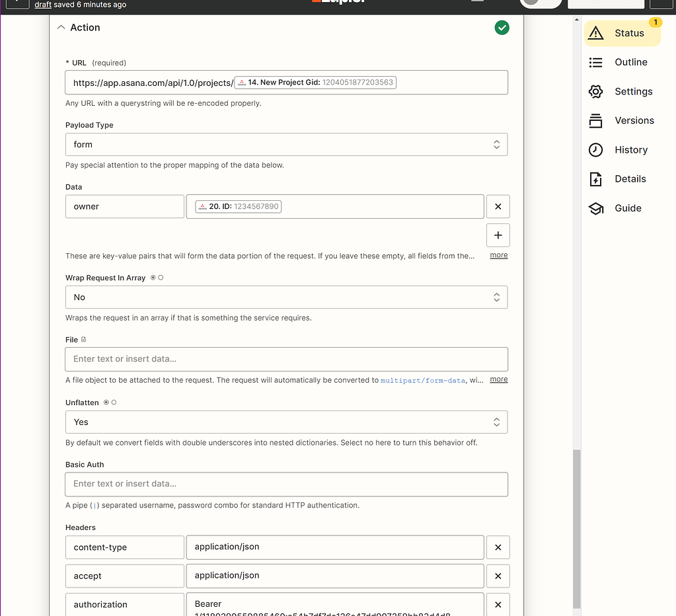Viewport: 676px width, 616px height.
Task: Open the Details panel icon
Action: click(x=596, y=178)
